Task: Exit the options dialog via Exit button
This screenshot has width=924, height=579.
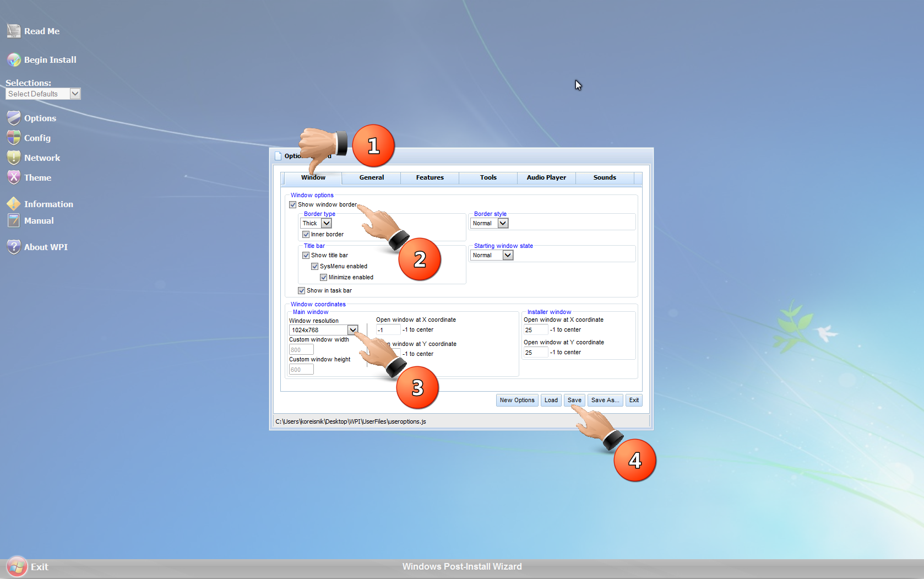Action: point(634,401)
